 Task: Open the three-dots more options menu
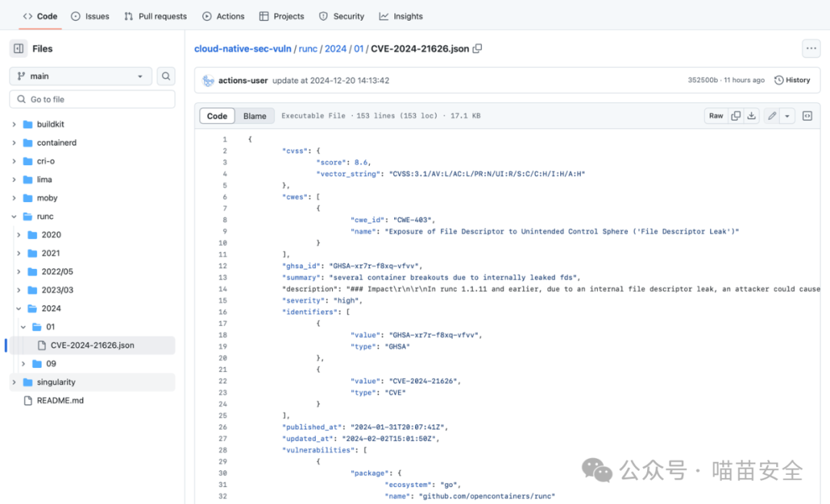tap(811, 48)
